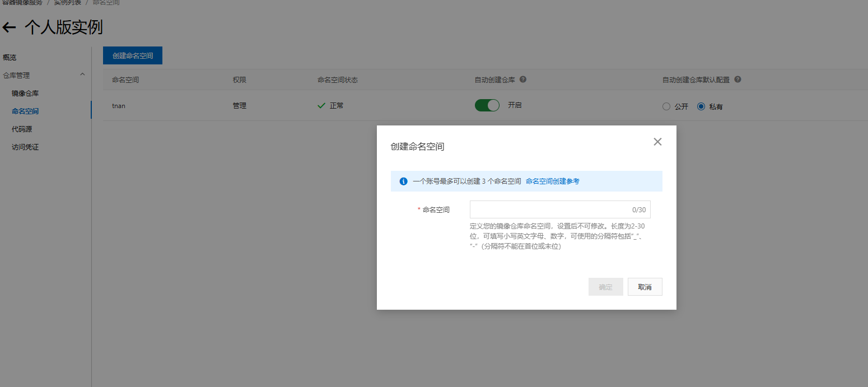Screen dimensions: 868x387
Task: Close the 创建命名空间 dialog with the X
Action: 657,142
